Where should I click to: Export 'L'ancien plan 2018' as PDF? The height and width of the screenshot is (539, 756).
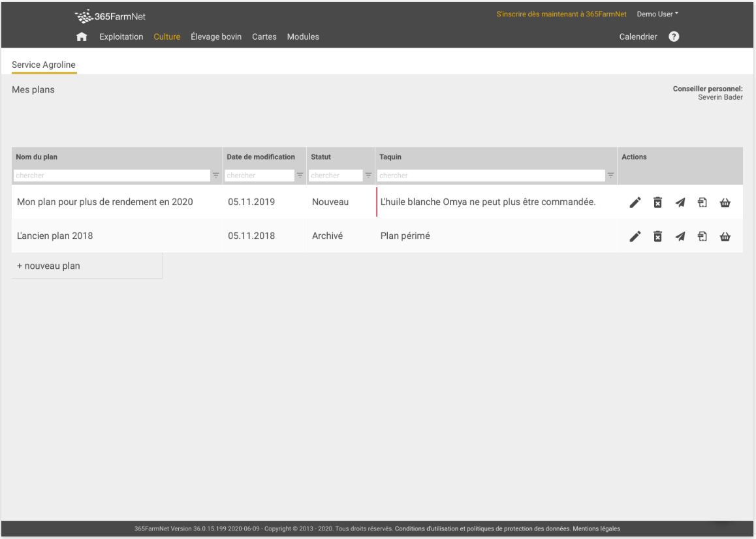tap(702, 236)
